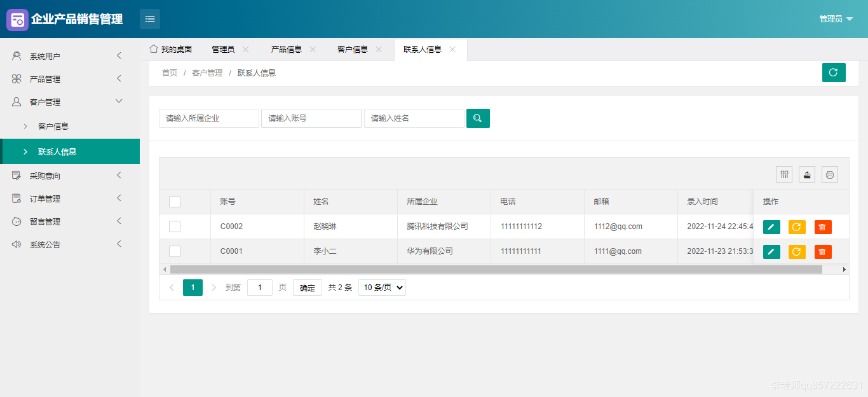
Task: Click the horizontal table scrollbar
Action: [x=496, y=270]
